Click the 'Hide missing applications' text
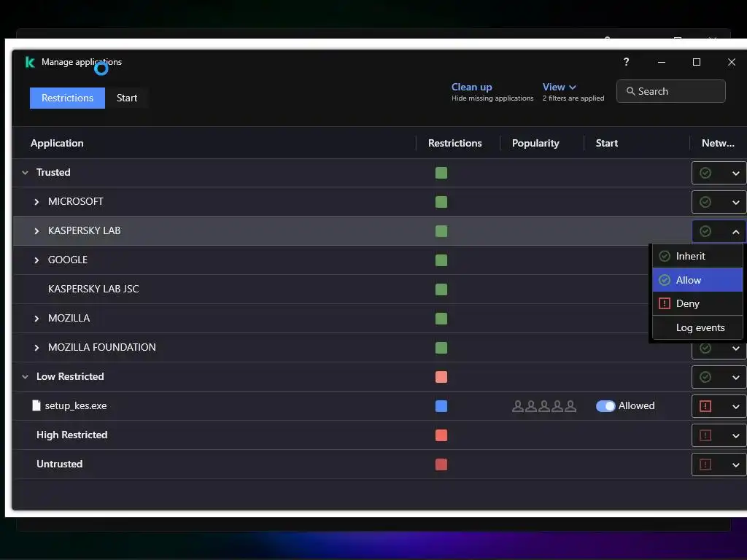 [492, 98]
